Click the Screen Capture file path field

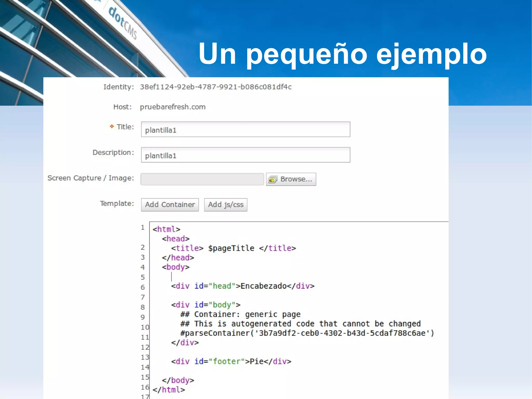click(202, 179)
